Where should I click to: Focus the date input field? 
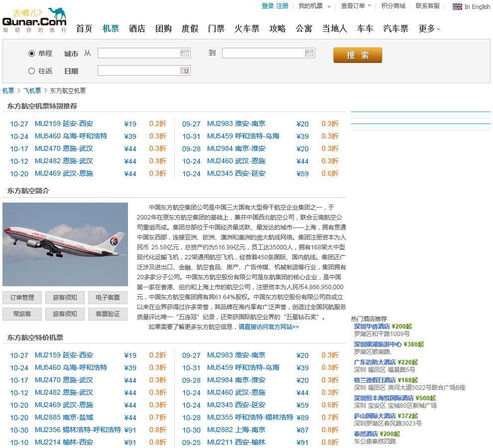(x=144, y=71)
